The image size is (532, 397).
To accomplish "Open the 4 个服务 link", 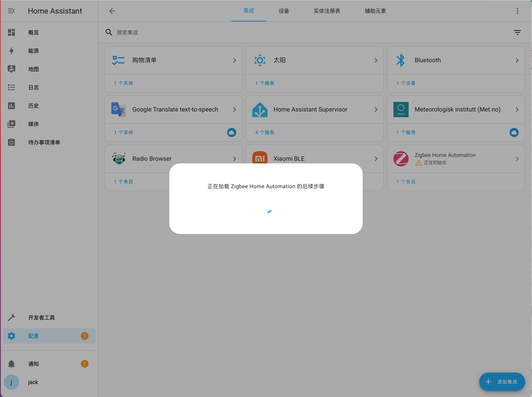I will click(264, 132).
